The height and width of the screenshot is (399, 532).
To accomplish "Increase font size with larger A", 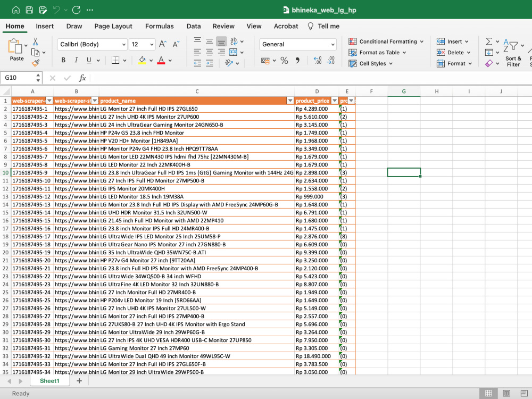I will click(163, 44).
